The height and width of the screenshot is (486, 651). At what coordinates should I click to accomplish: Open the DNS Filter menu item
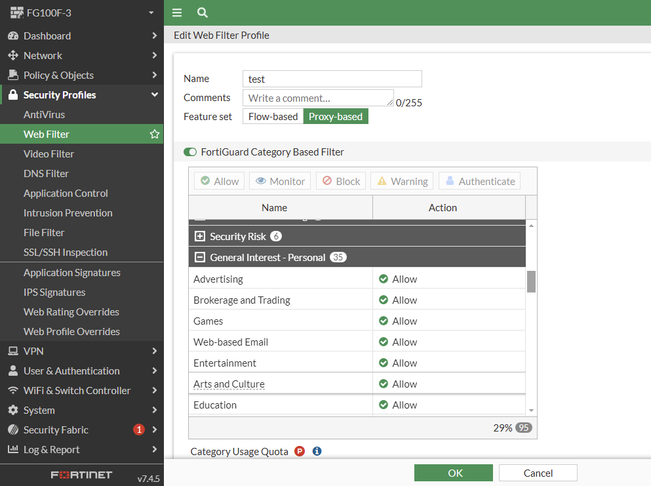46,173
